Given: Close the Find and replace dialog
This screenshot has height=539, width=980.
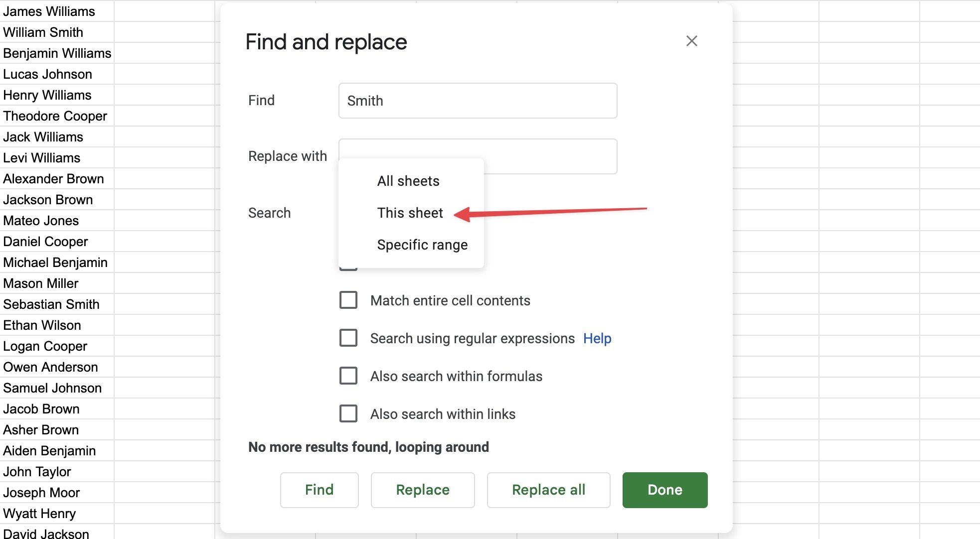Looking at the screenshot, I should [x=691, y=41].
